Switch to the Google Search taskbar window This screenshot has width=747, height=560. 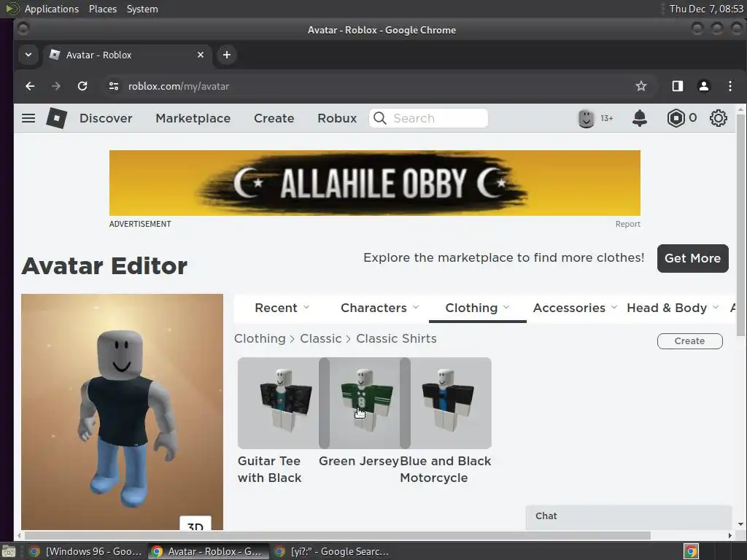click(333, 551)
